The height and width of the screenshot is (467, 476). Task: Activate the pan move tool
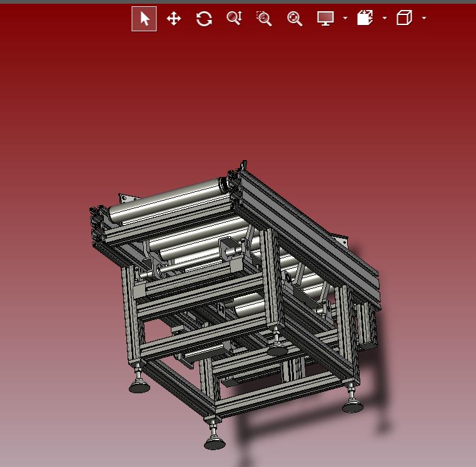pyautogui.click(x=174, y=19)
